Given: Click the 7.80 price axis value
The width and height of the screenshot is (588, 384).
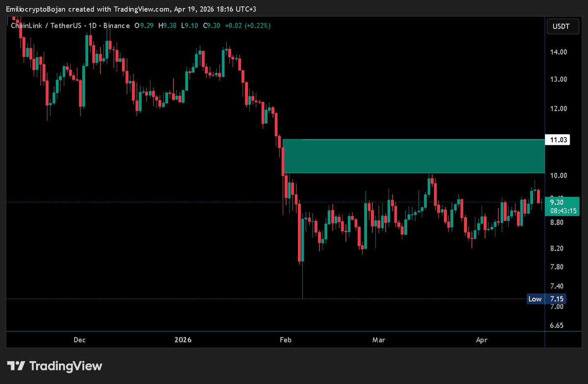Looking at the screenshot, I should [x=557, y=267].
